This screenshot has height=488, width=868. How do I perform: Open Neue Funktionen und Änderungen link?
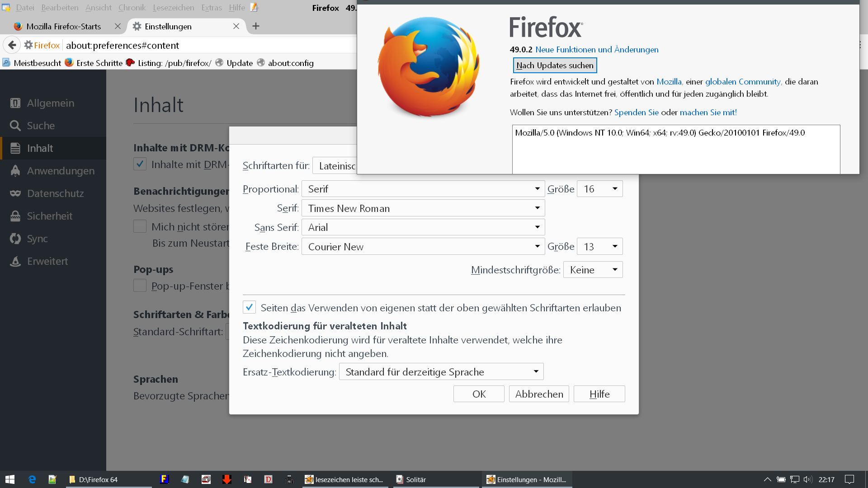tap(597, 50)
